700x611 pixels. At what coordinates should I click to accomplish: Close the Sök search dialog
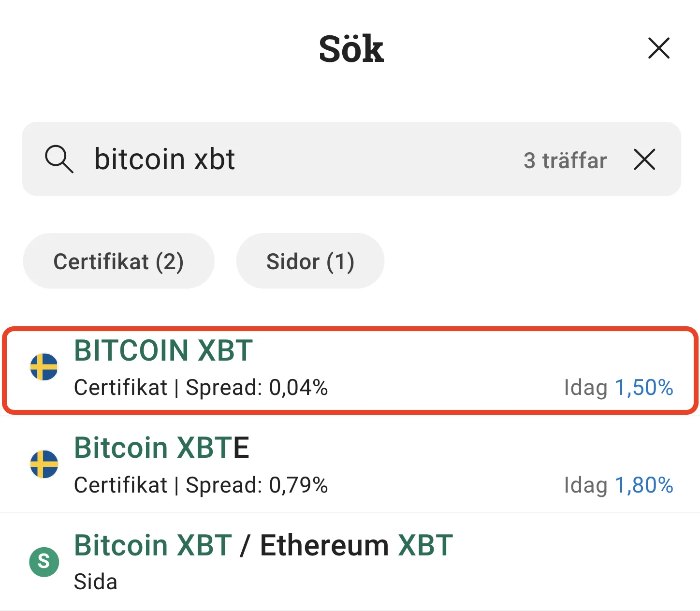pyautogui.click(x=658, y=48)
